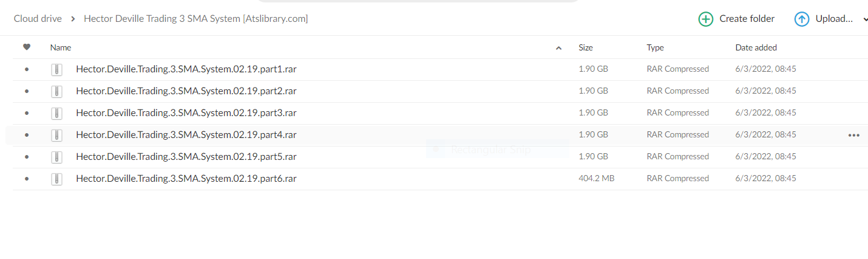Click the green Create folder plus icon
This screenshot has width=868, height=259.
[x=706, y=19]
